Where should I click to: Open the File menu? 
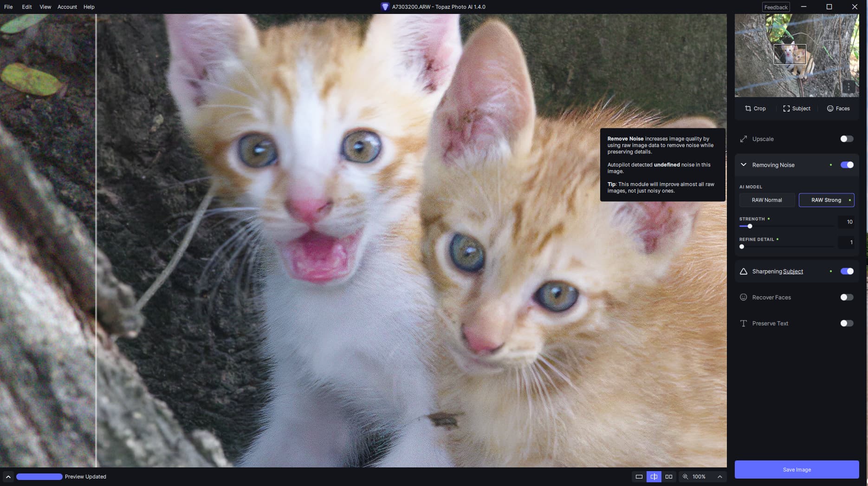tap(8, 7)
